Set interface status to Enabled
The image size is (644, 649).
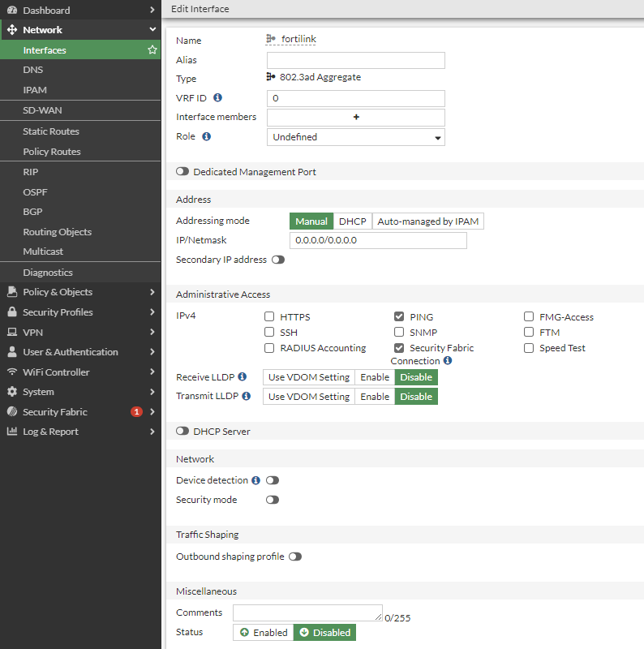[263, 633]
